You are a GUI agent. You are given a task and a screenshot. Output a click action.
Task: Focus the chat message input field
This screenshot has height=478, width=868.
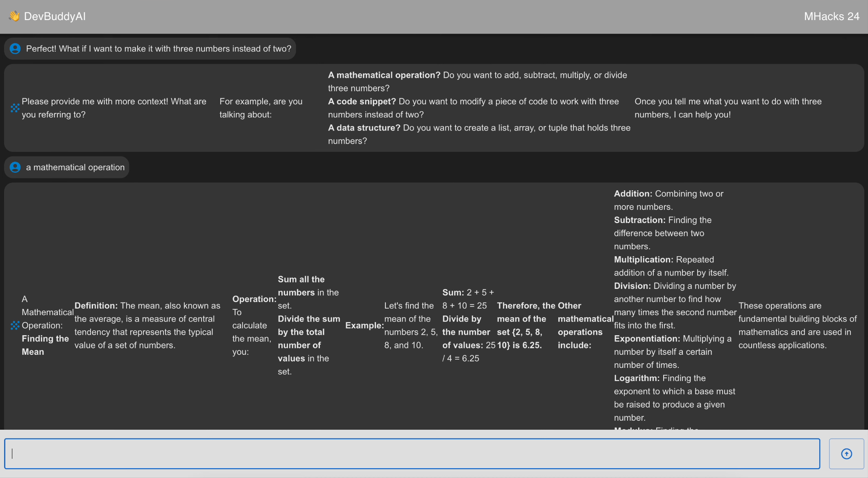click(412, 454)
